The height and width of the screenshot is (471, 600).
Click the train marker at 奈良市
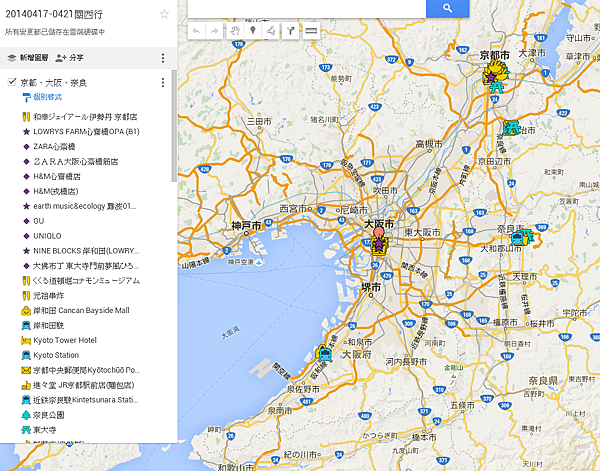[517, 238]
